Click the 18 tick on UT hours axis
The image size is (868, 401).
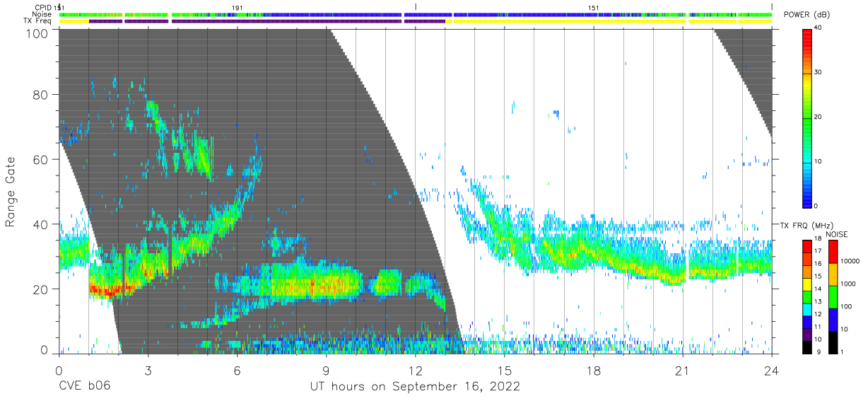594,370
